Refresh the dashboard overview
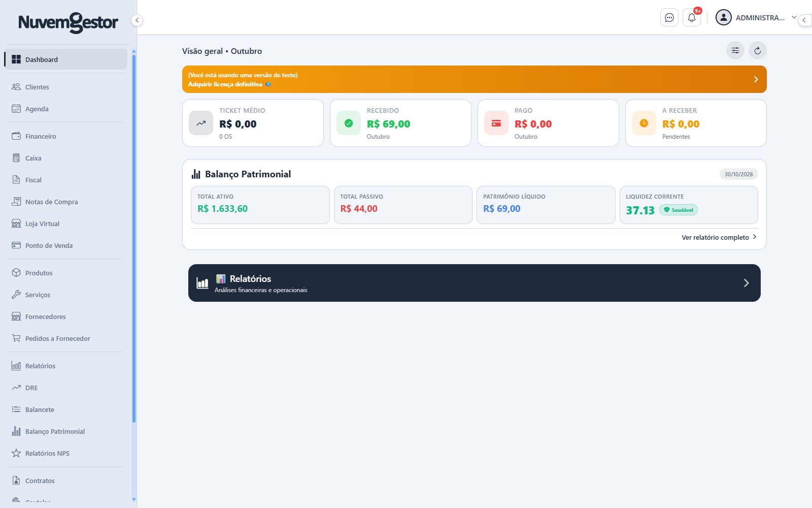This screenshot has height=508, width=812. 758,50
